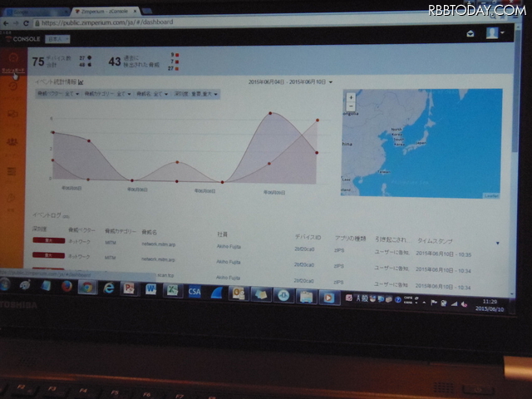Expand the threat category filter dropdown
This screenshot has width=532, height=399.
[107, 94]
